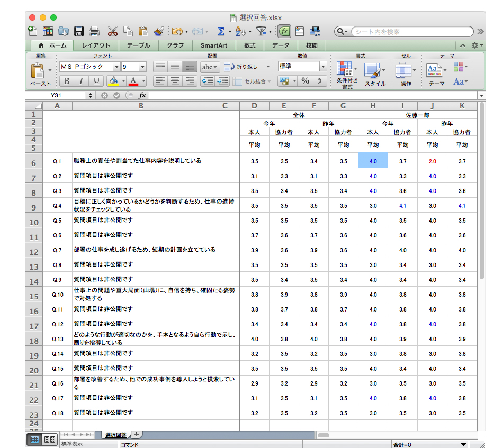Image resolution: width=503 pixels, height=448 pixels.
Task: Click the increase indent icon
Action: (222, 81)
